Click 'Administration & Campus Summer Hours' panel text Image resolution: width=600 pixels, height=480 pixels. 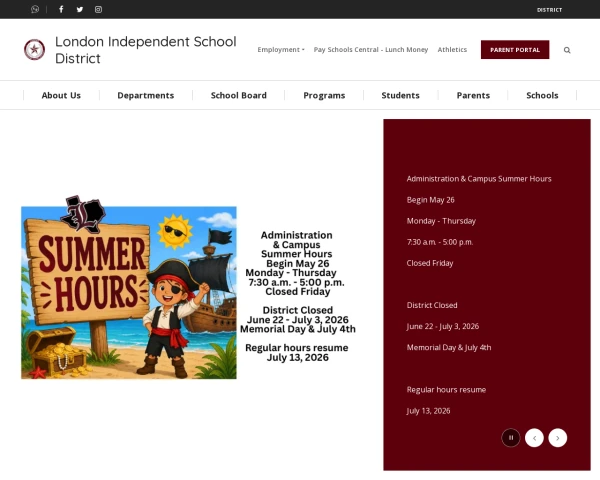point(479,179)
